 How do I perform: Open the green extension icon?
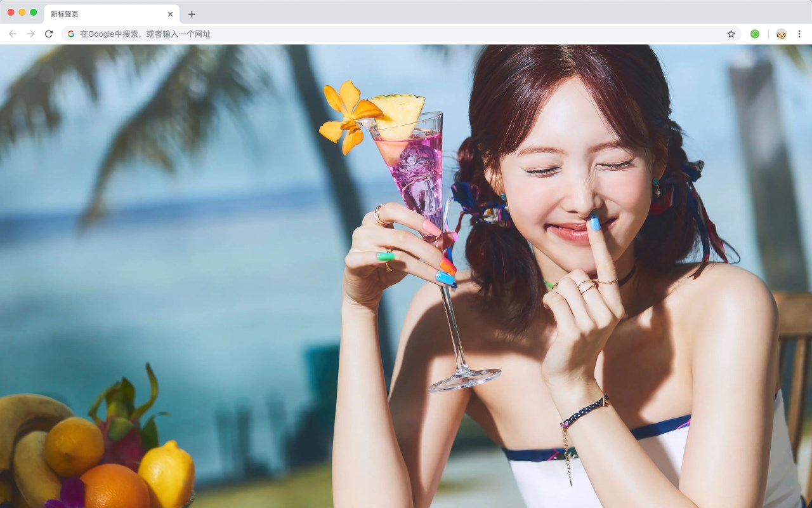pos(755,34)
